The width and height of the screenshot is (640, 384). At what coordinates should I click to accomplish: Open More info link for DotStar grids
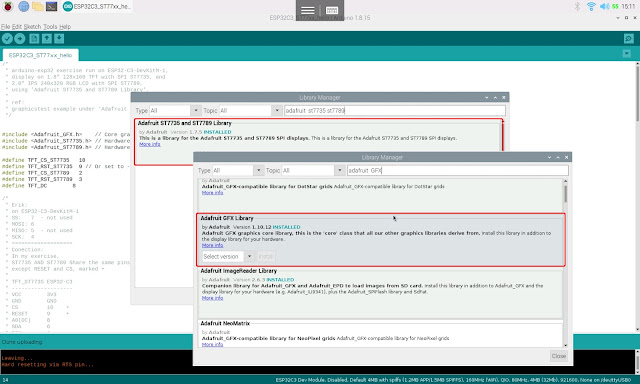point(213,192)
